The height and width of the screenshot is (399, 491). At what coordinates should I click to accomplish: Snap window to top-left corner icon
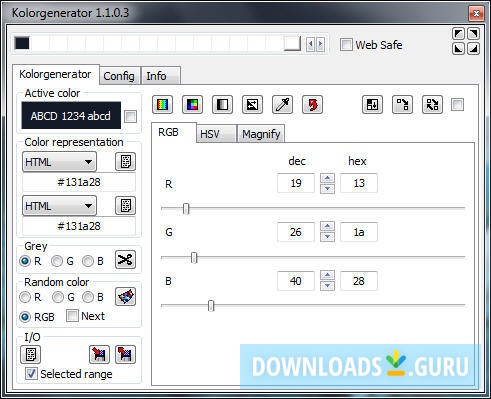[x=459, y=34]
